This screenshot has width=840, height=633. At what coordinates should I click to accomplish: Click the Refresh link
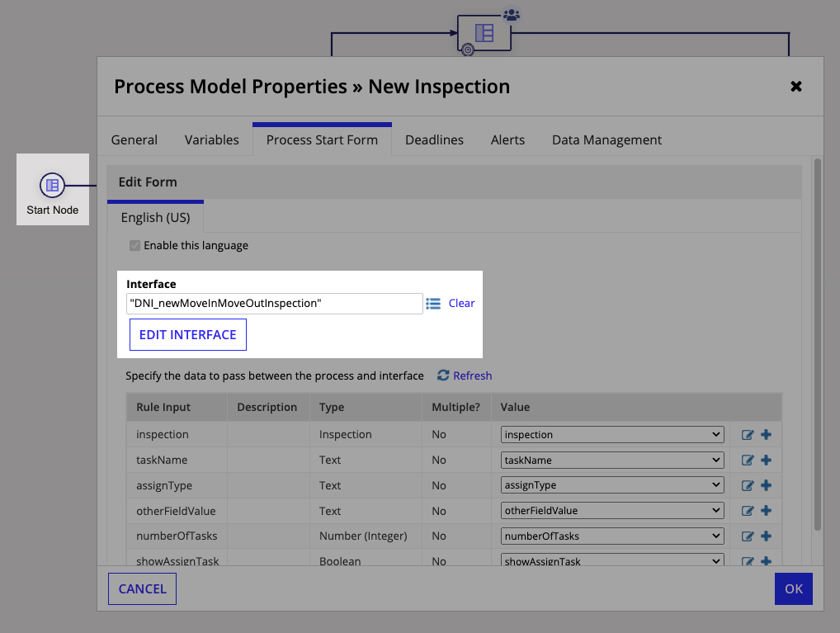pyautogui.click(x=473, y=376)
